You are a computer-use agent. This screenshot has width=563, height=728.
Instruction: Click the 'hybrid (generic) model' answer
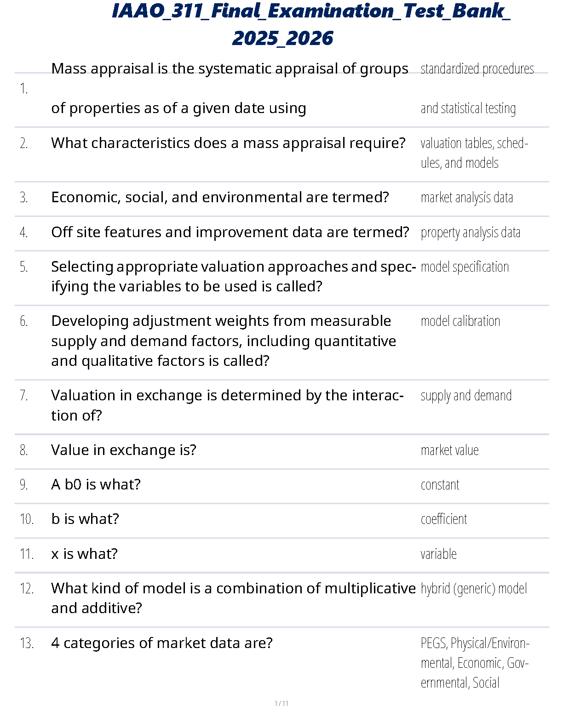[473, 589]
